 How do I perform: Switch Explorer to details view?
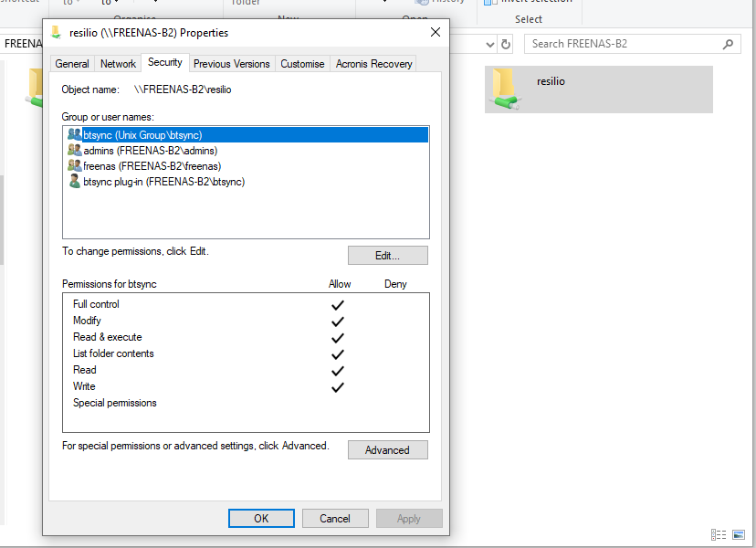click(719, 534)
